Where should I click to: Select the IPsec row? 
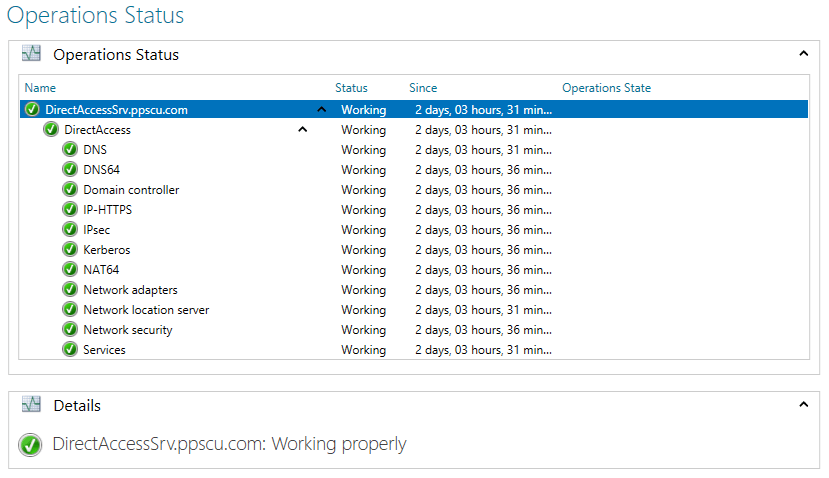414,229
